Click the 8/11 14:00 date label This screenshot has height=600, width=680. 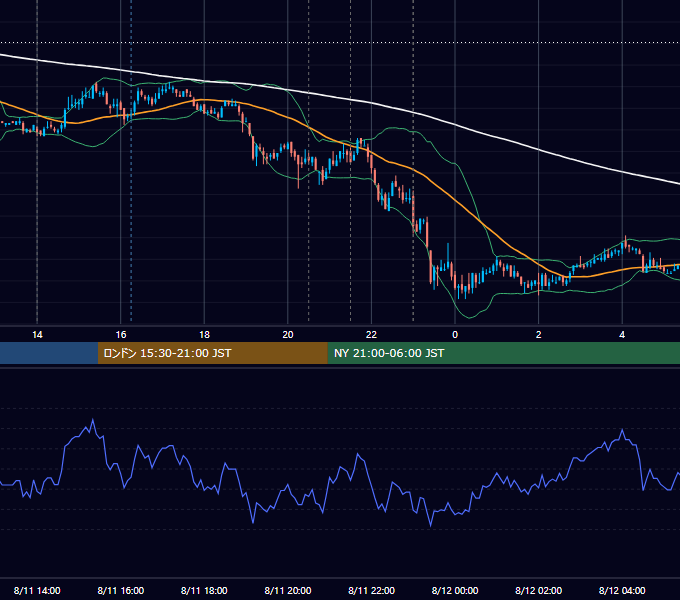coord(37,590)
